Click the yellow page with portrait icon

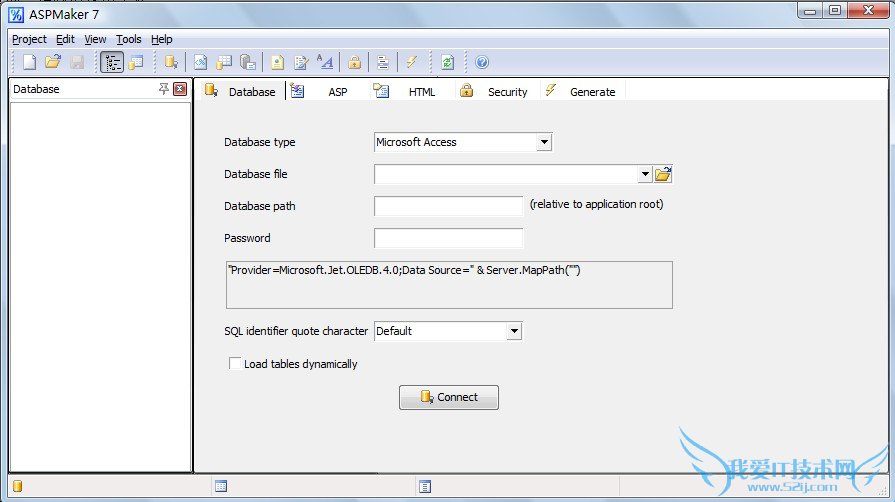[x=277, y=62]
